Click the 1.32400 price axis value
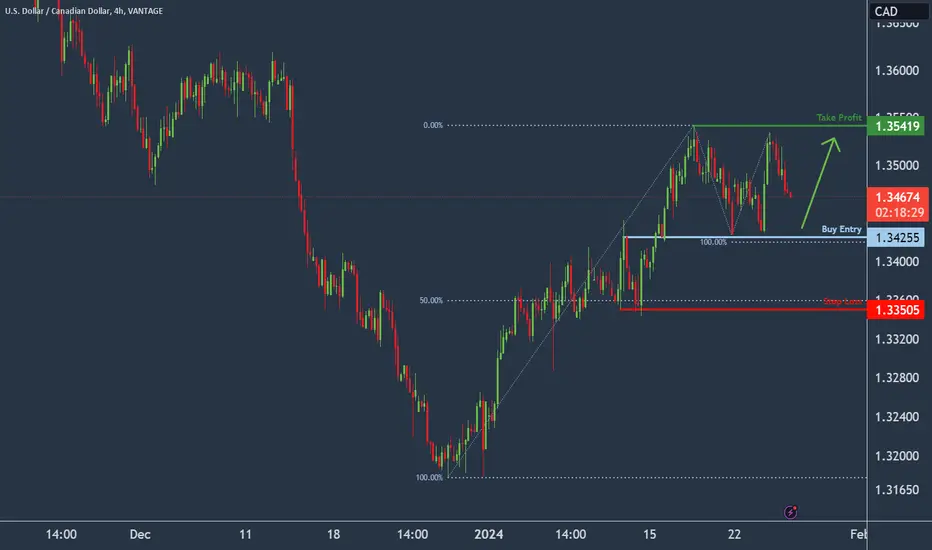 click(896, 417)
